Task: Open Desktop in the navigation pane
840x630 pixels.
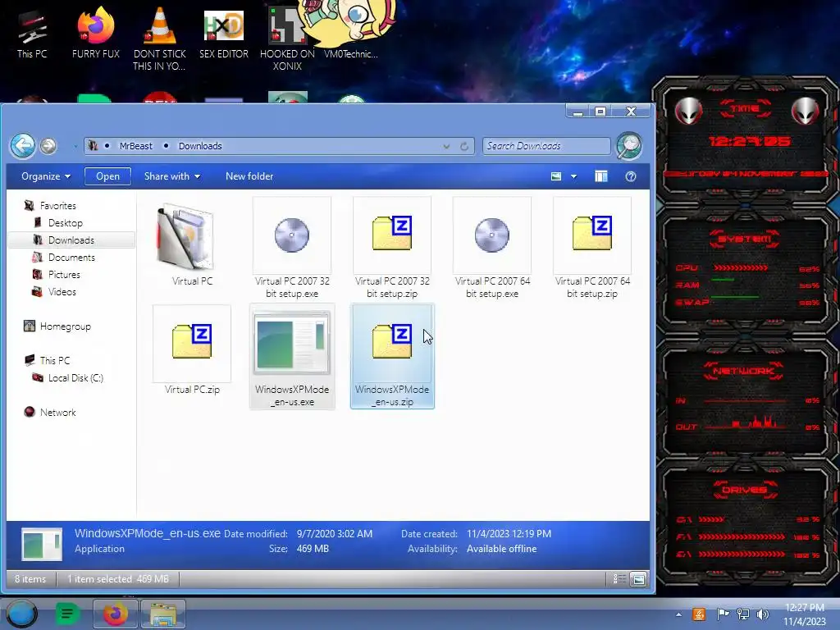Action: point(66,223)
